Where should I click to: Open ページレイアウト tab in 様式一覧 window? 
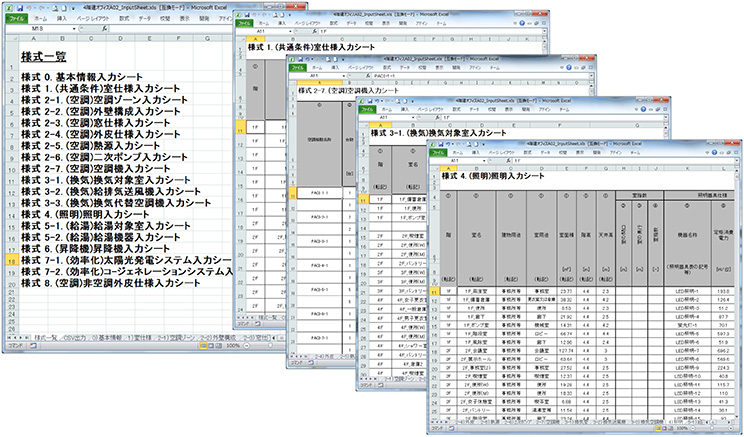point(93,19)
